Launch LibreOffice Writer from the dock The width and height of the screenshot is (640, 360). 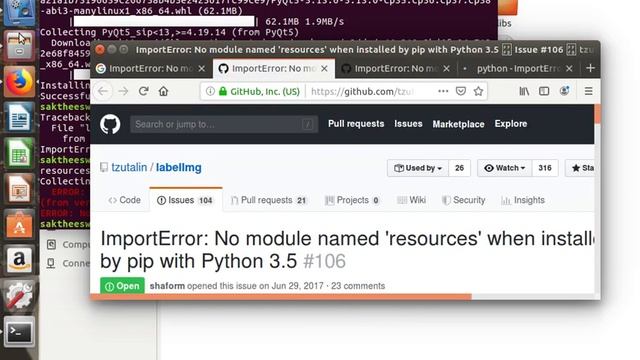19,117
